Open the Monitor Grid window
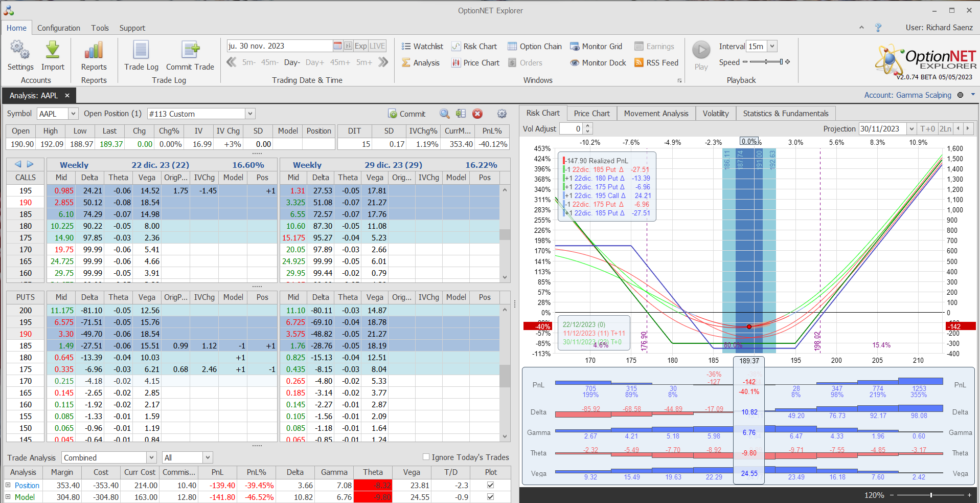 point(596,47)
